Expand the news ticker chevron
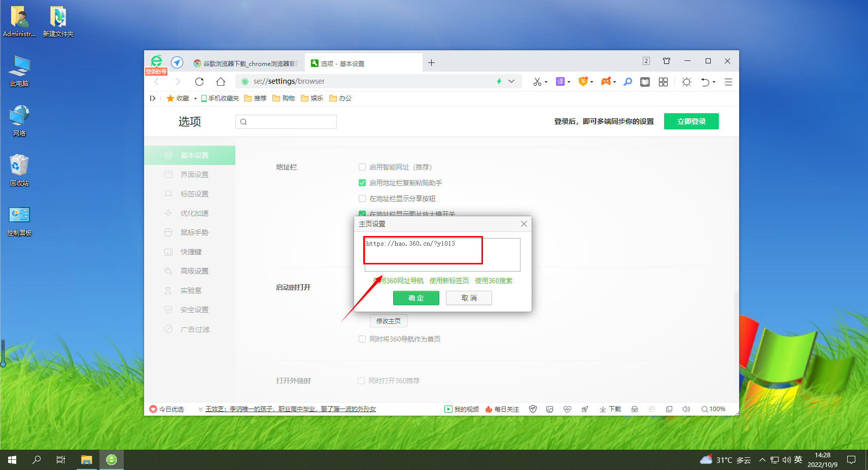 click(x=201, y=409)
